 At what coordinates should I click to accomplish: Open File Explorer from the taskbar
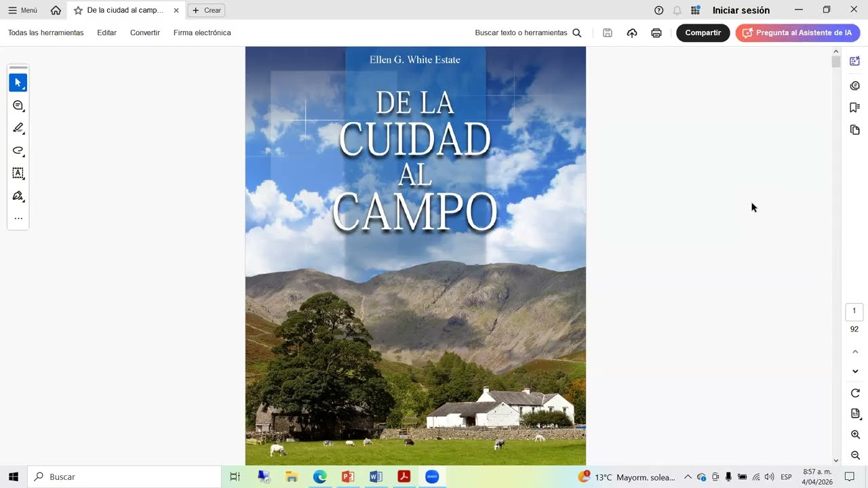[x=292, y=476]
